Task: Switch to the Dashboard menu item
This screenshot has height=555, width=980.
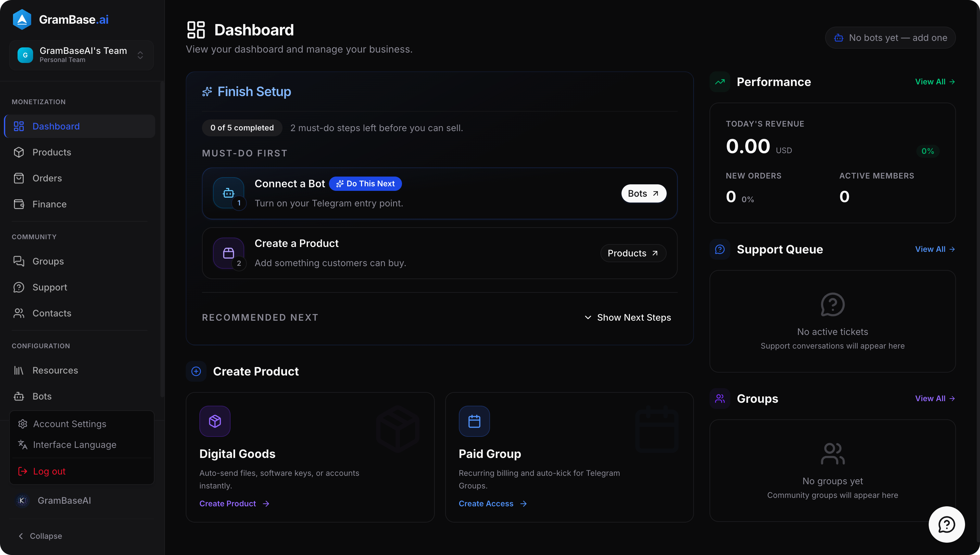Action: click(x=56, y=126)
